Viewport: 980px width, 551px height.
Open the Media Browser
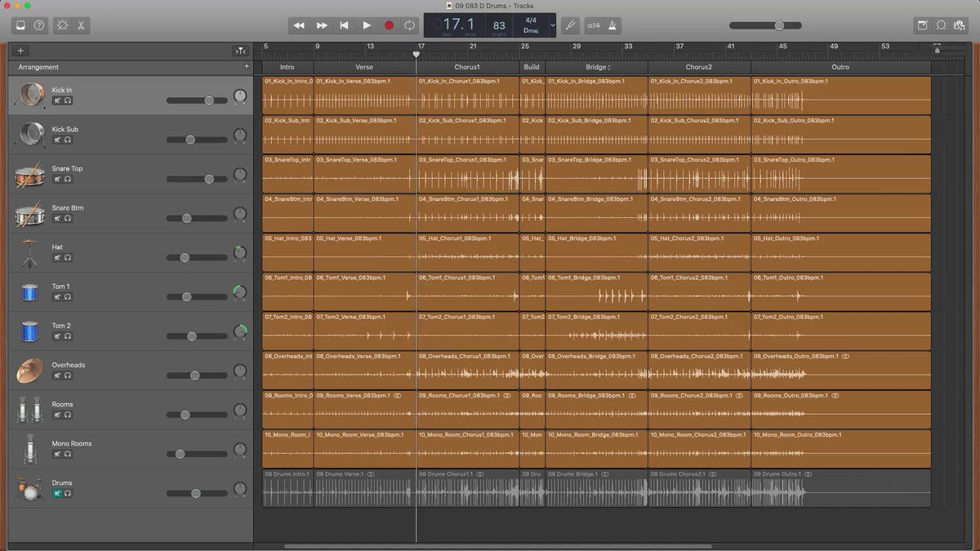coord(960,25)
